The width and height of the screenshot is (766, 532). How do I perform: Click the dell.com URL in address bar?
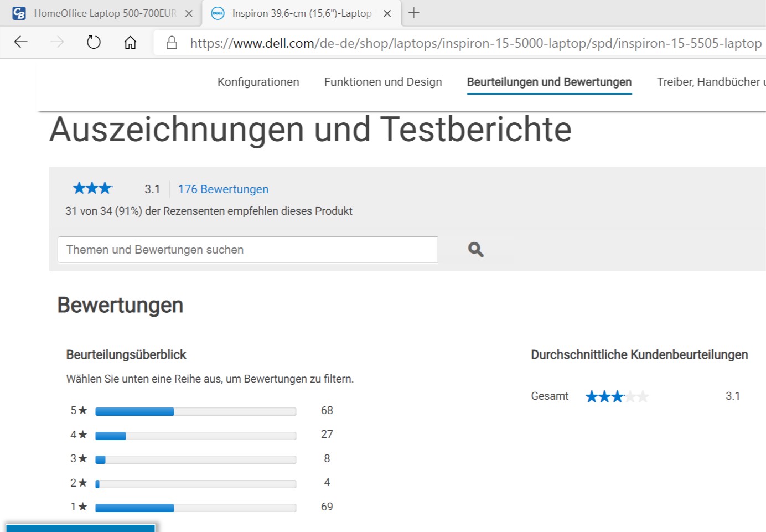coord(475,43)
